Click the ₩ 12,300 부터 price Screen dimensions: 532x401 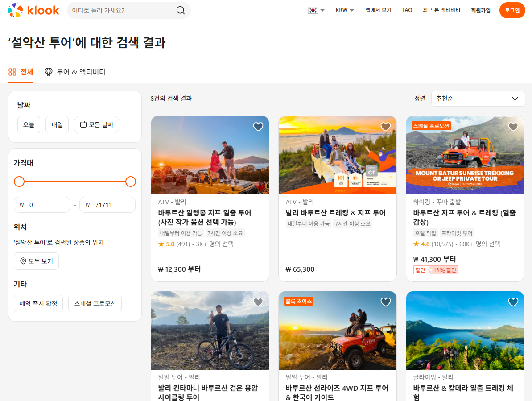tap(179, 269)
